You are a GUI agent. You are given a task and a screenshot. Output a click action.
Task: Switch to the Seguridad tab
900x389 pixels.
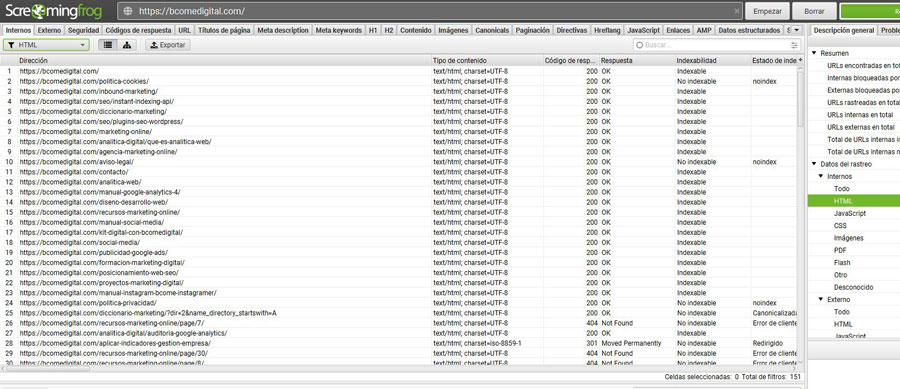83,30
